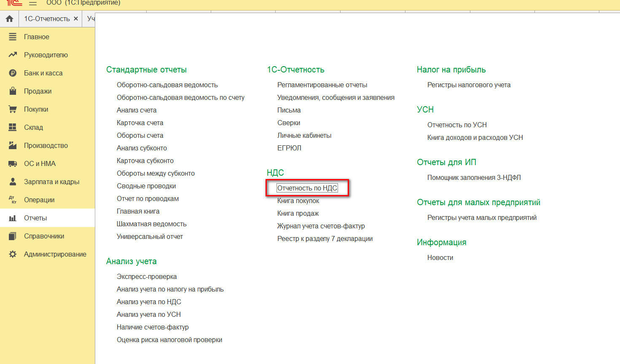Open the hamburger menu in title bar
Image resolution: width=620 pixels, height=364 pixels.
click(32, 3)
